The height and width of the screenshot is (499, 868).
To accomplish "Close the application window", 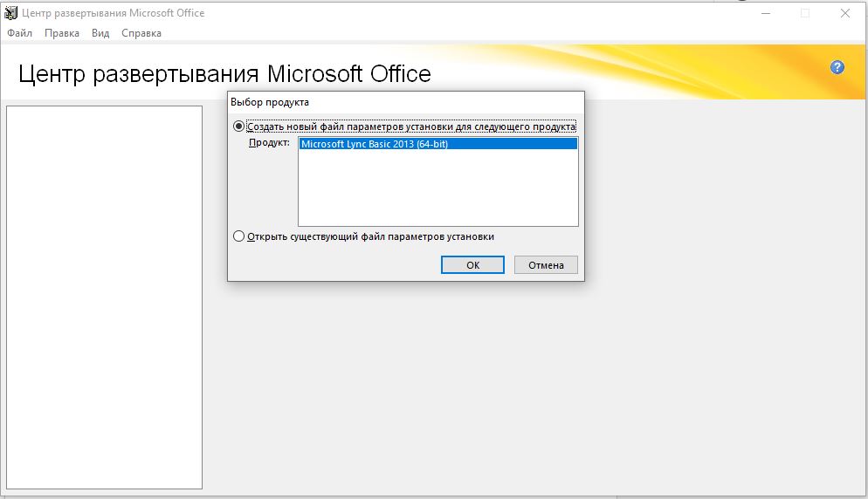I will (844, 13).
